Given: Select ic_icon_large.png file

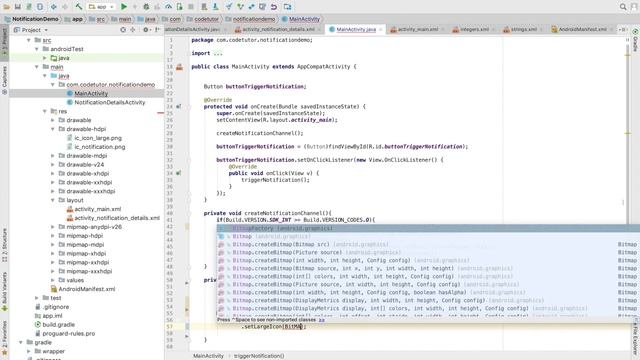Looking at the screenshot, I should 98,138.
